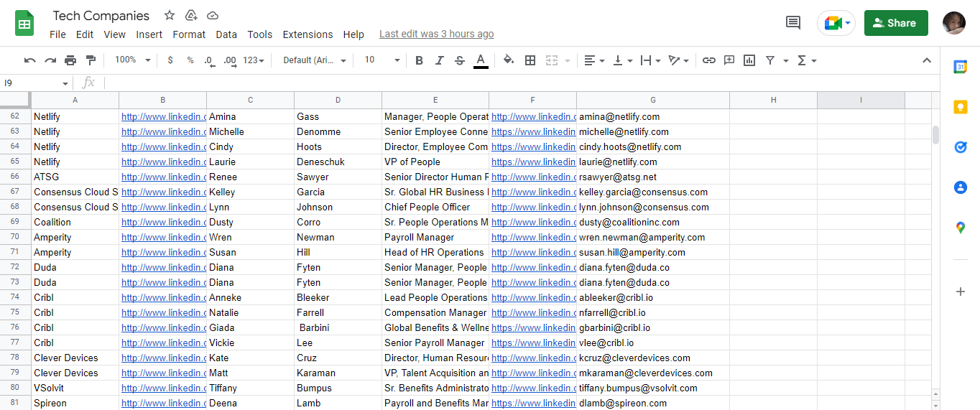Open the vertical align dropdown

click(622, 60)
